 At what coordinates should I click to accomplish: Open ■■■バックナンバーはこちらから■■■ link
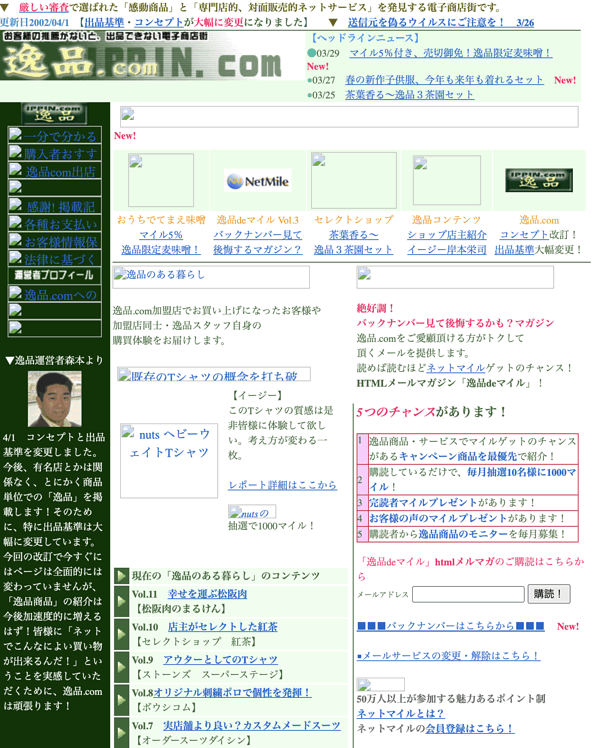tap(451, 626)
